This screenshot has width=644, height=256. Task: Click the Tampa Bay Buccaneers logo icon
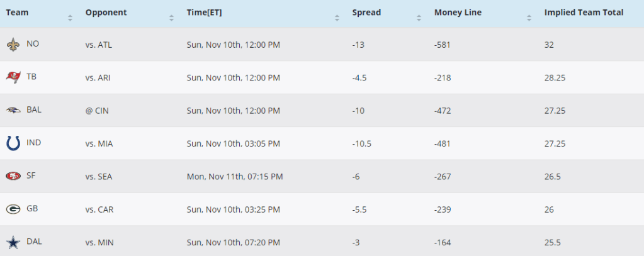click(x=13, y=77)
